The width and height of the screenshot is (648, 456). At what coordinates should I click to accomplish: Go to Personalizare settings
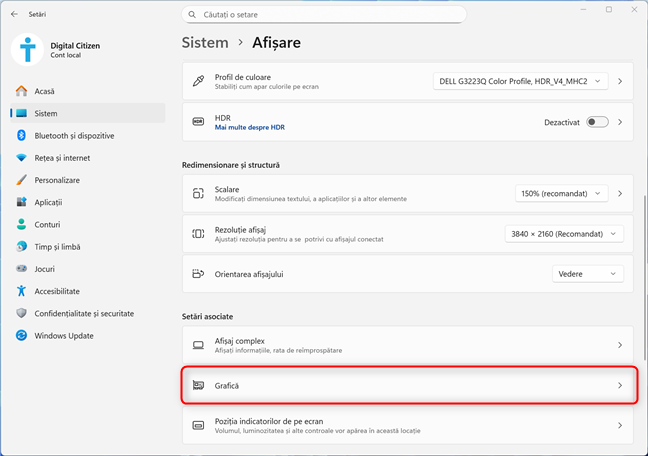[x=56, y=180]
